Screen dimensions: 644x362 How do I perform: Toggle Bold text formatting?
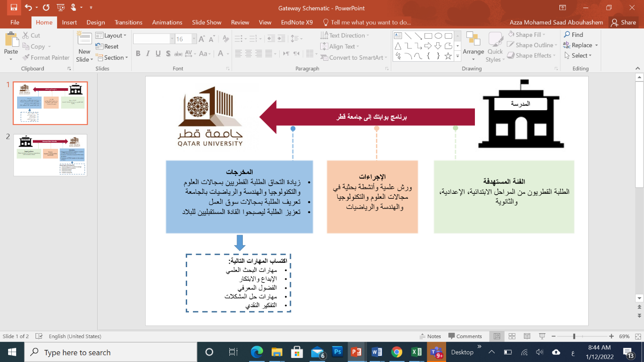coord(138,54)
